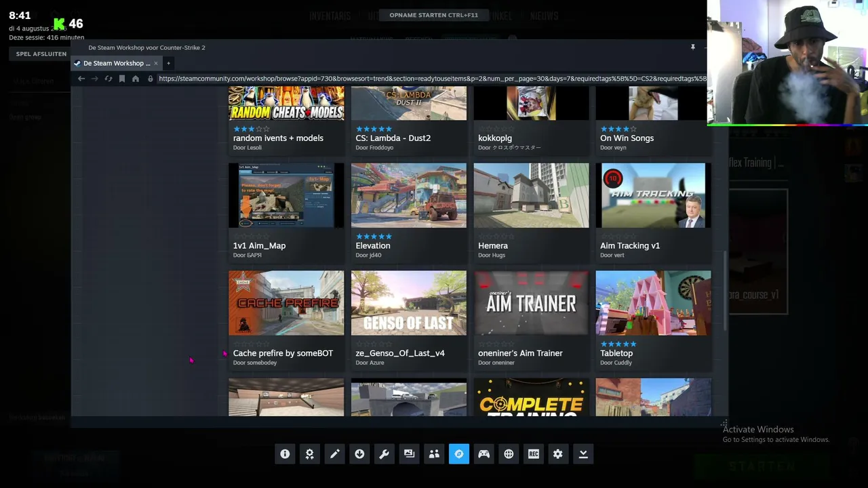Go to the browser home page

136,79
